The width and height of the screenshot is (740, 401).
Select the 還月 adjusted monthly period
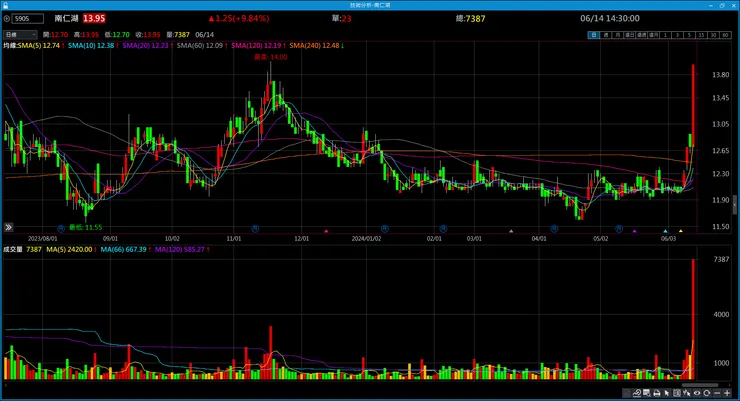pos(653,35)
